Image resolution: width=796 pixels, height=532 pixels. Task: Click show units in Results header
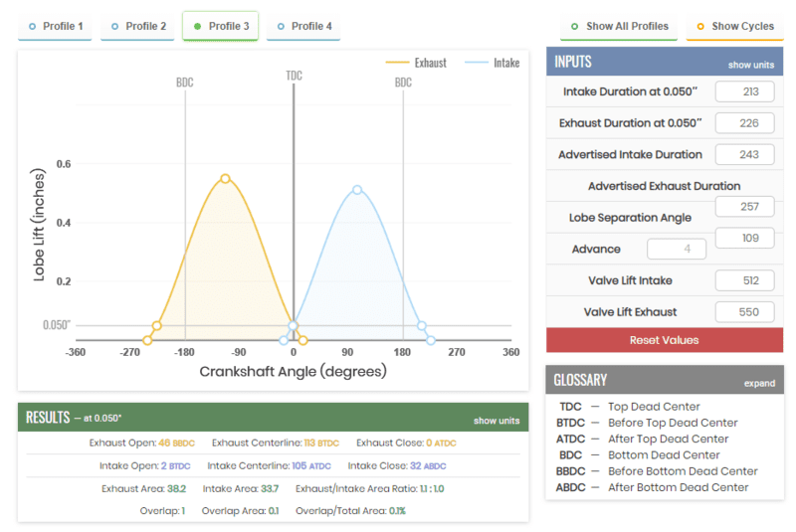pos(497,421)
